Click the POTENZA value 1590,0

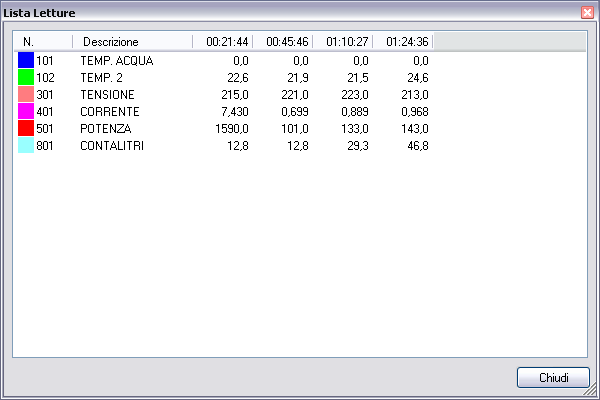click(x=231, y=129)
